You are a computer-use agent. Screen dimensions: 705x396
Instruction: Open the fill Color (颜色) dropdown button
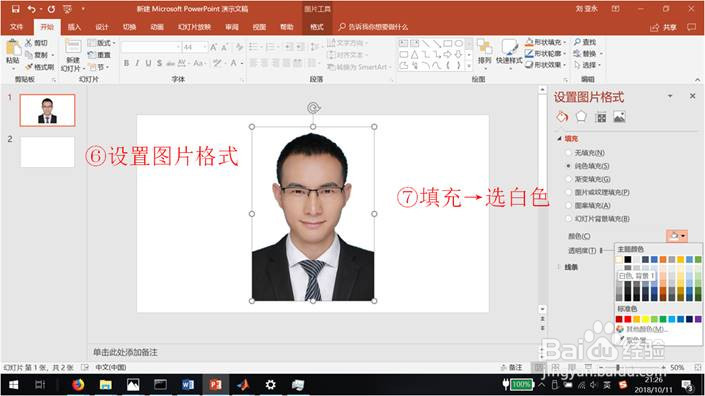pyautogui.click(x=677, y=236)
